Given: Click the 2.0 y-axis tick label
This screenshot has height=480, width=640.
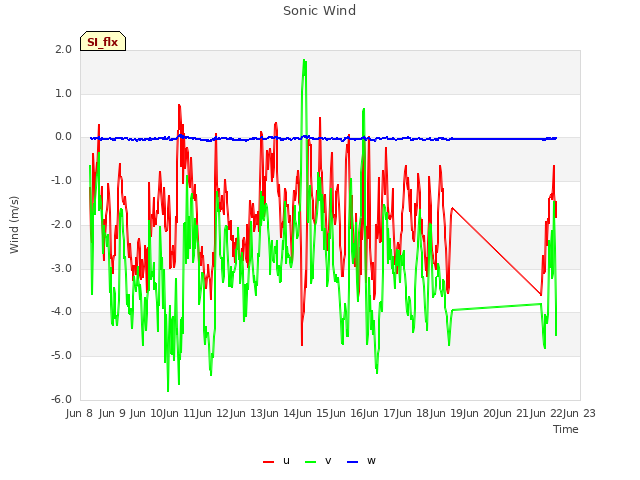Looking at the screenshot, I should (63, 49).
